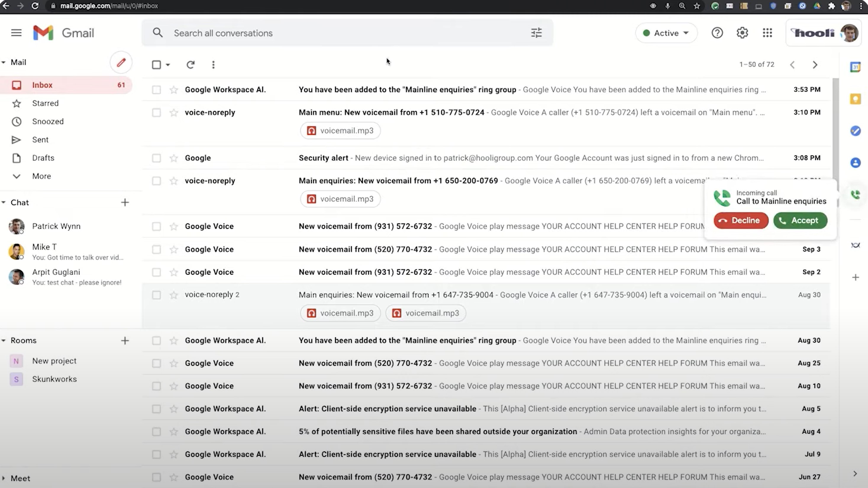This screenshot has width=868, height=488.
Task: Tick the checkbox for 3:53 PM Mainline enquiries email
Action: click(156, 90)
